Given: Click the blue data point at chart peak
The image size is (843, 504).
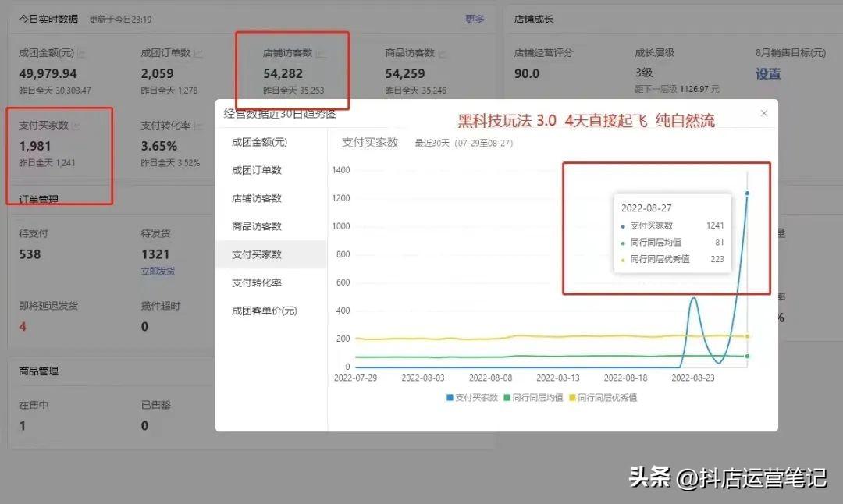Looking at the screenshot, I should 747,193.
